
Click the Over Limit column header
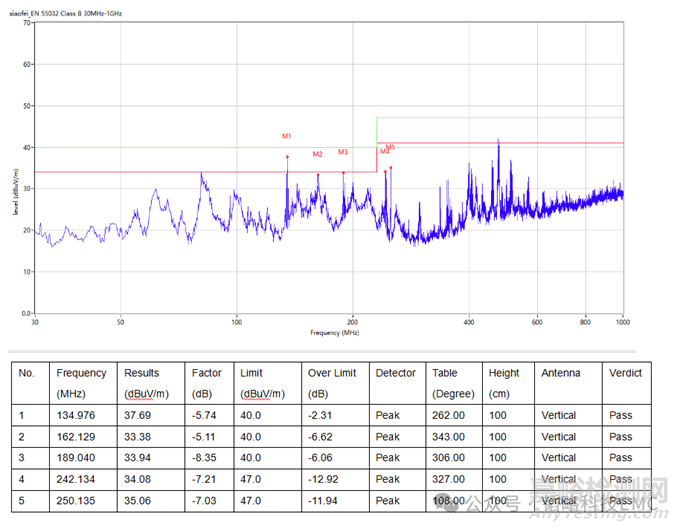332,373
